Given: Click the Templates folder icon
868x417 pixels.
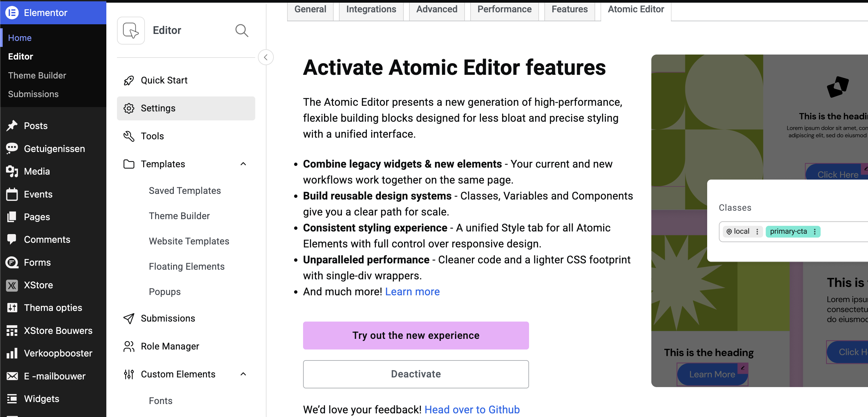Looking at the screenshot, I should coord(129,164).
